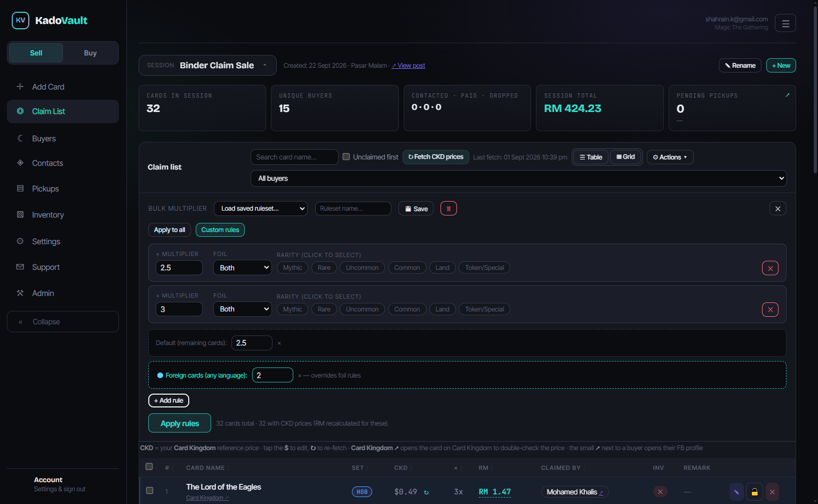Screen dimensions: 818x504
Task: Click lock icon on Lord of the Eagles row
Action: tap(754, 492)
